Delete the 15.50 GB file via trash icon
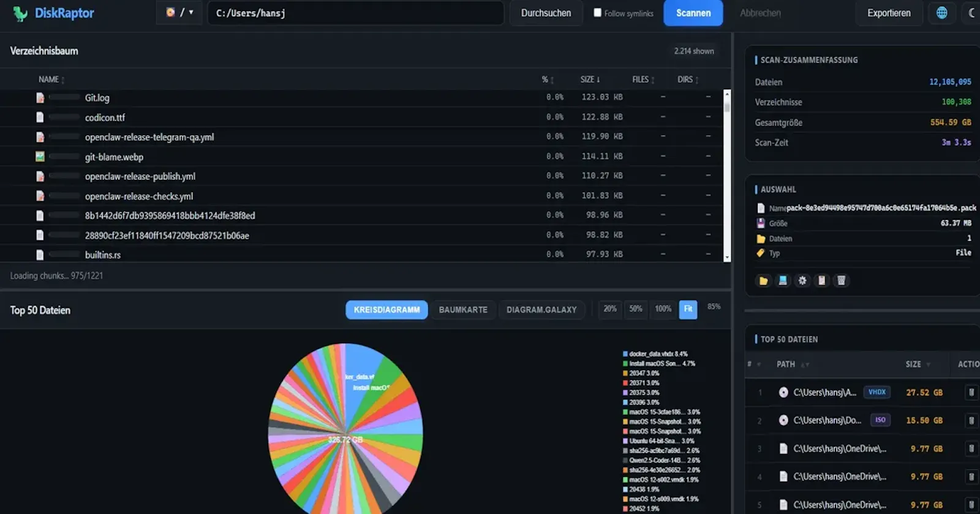Image resolution: width=980 pixels, height=514 pixels. pos(971,420)
